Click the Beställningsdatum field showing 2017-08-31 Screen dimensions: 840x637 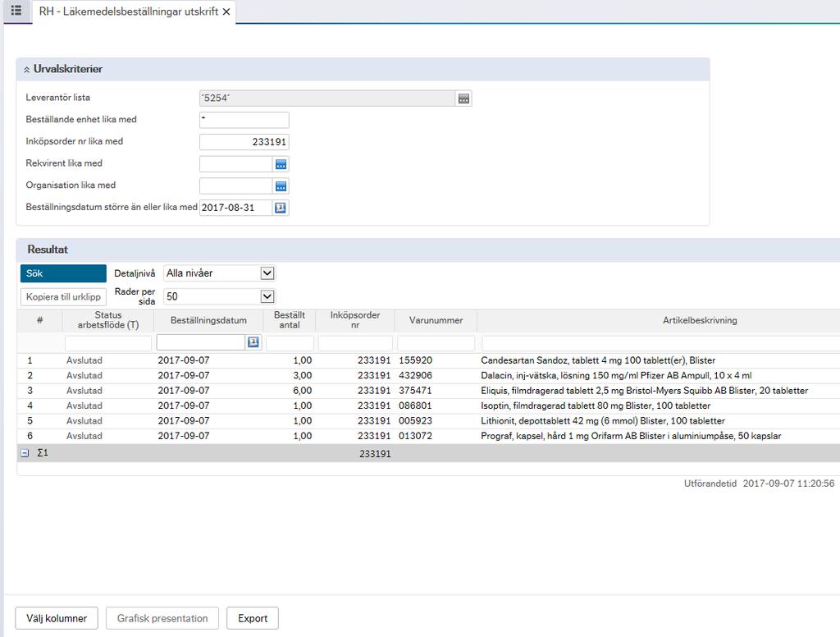click(235, 208)
